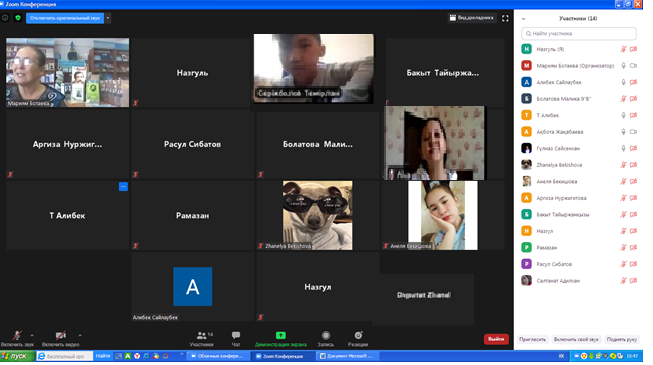
Task: Expand the video options arrow beside camera
Action: 80,335
